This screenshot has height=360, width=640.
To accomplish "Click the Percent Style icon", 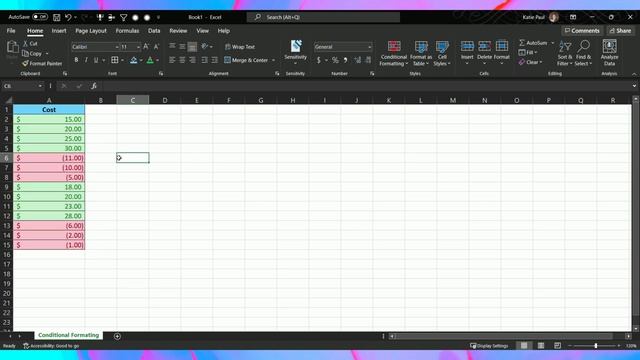I will point(335,60).
